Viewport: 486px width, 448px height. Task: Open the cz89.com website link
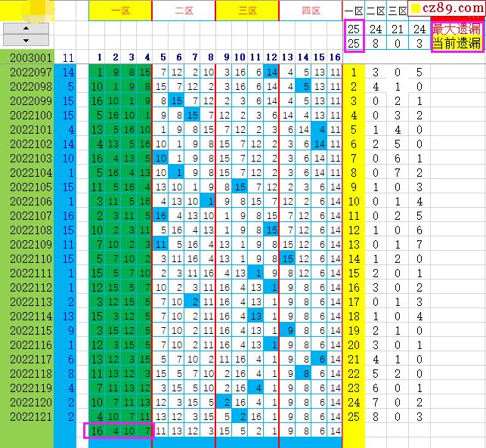pyautogui.click(x=453, y=9)
